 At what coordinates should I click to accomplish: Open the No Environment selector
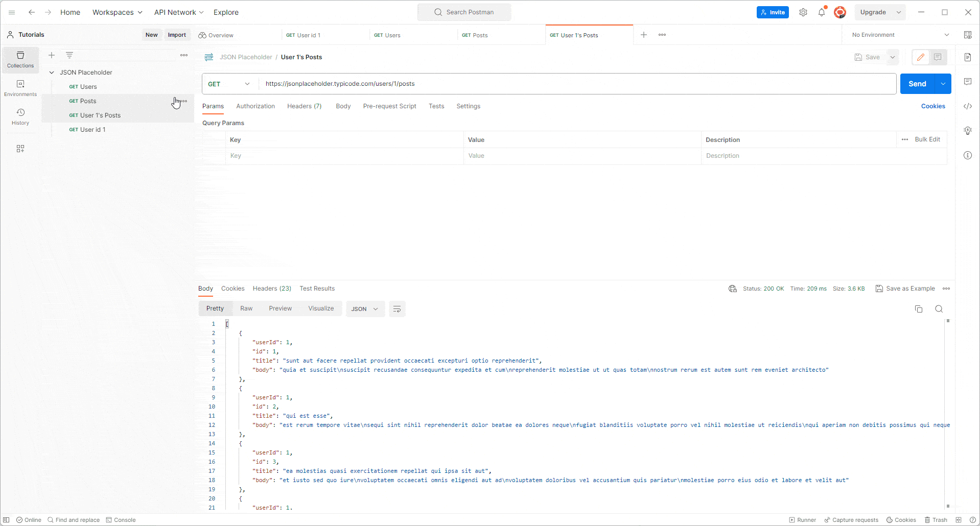(x=901, y=35)
